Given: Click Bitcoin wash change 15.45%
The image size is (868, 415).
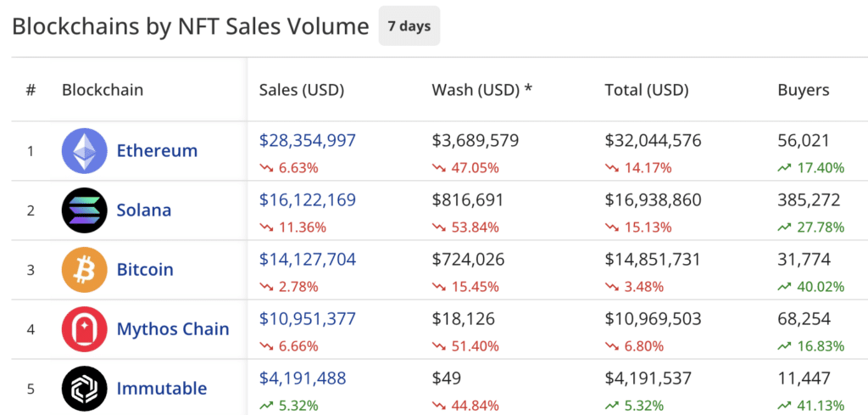Looking at the screenshot, I should (465, 287).
